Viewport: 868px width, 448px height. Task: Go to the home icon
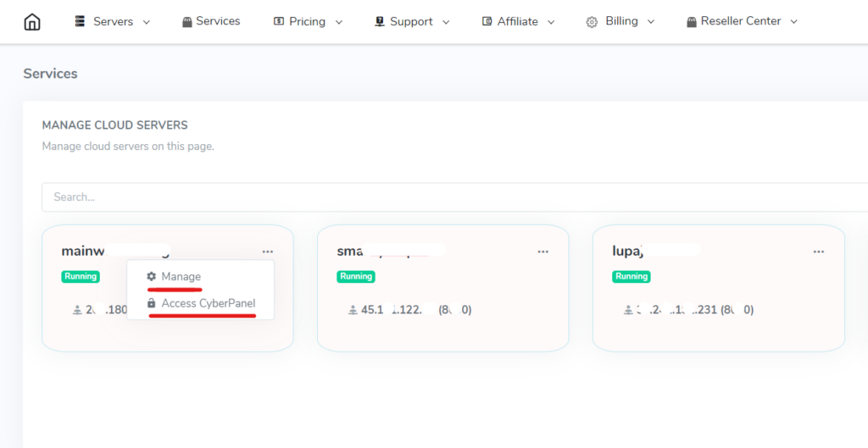32,22
